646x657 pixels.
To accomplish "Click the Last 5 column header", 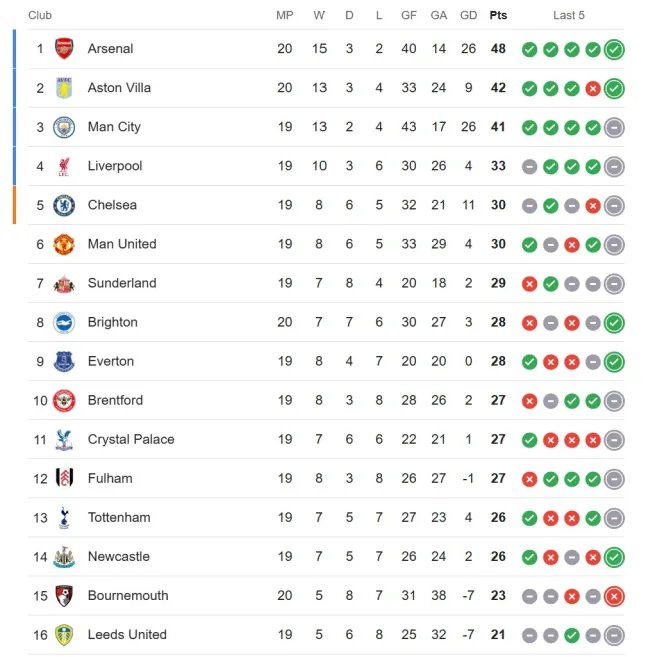I will 569,15.
